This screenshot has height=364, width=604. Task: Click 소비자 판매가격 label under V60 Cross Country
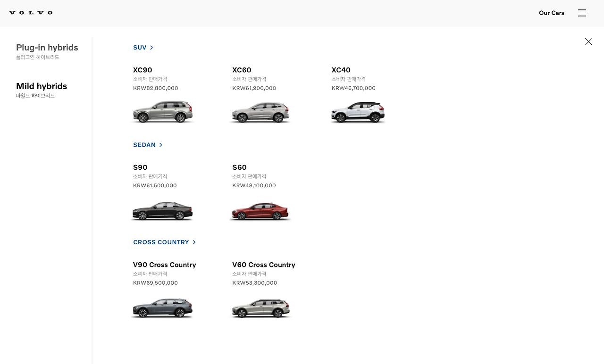click(x=249, y=274)
